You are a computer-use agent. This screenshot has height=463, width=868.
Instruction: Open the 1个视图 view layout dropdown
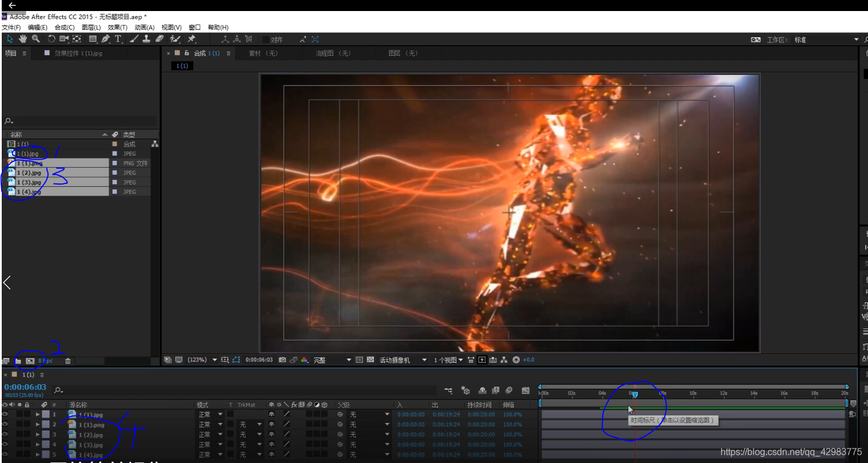click(448, 360)
